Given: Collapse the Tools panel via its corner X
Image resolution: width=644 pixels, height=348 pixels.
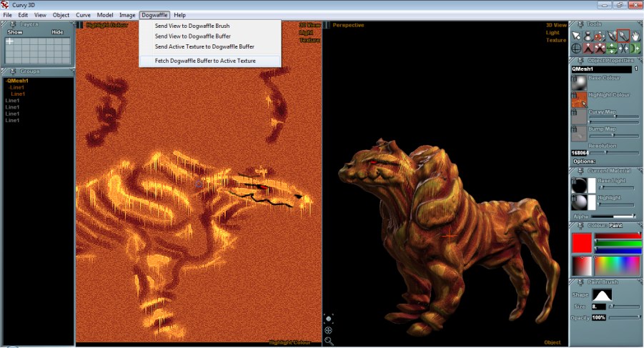Looking at the screenshot, I should [640, 24].
